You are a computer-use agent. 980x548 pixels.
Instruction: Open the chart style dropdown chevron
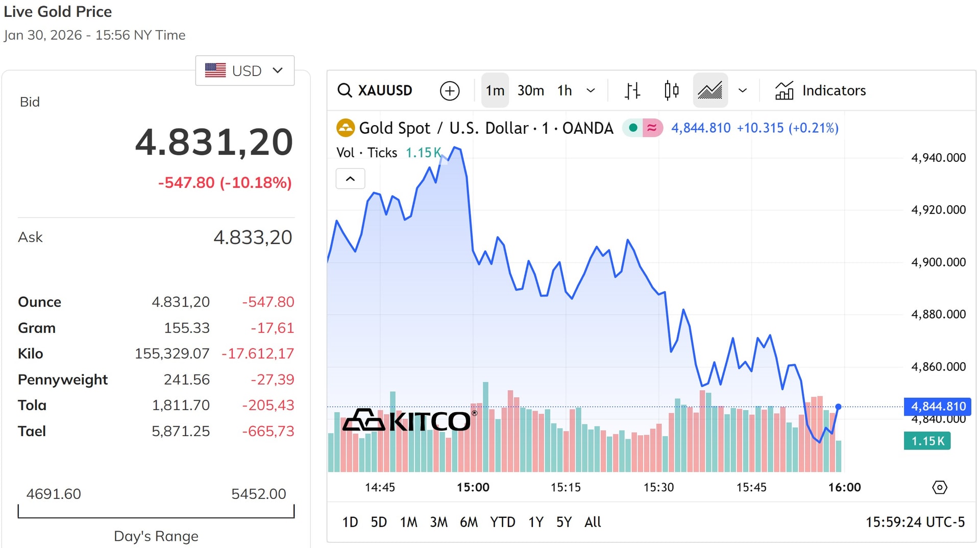[743, 90]
